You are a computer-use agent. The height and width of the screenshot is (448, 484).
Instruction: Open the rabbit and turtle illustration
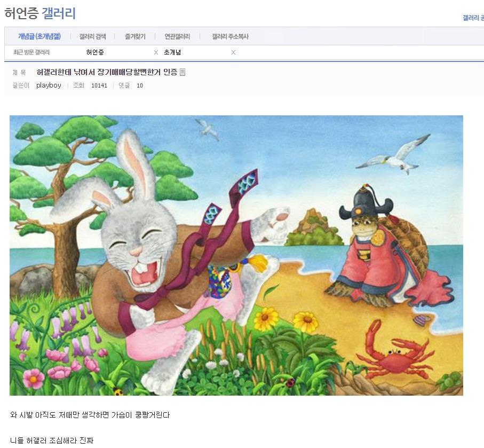(x=236, y=255)
